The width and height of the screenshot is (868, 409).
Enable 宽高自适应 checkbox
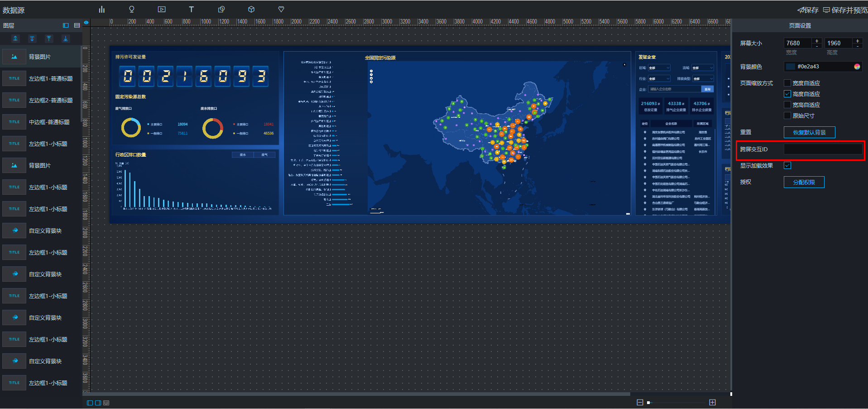787,105
